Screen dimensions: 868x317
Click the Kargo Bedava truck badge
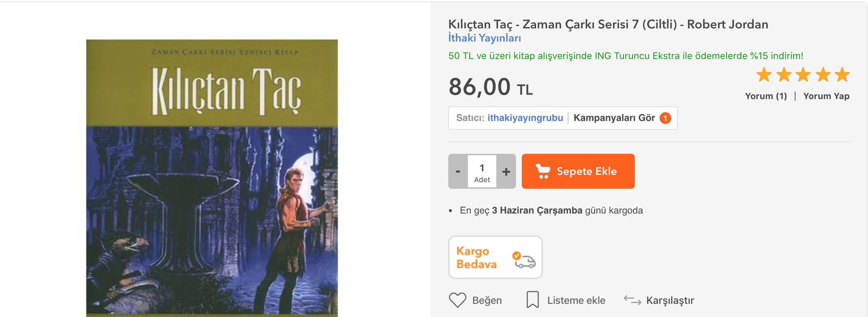(496, 257)
